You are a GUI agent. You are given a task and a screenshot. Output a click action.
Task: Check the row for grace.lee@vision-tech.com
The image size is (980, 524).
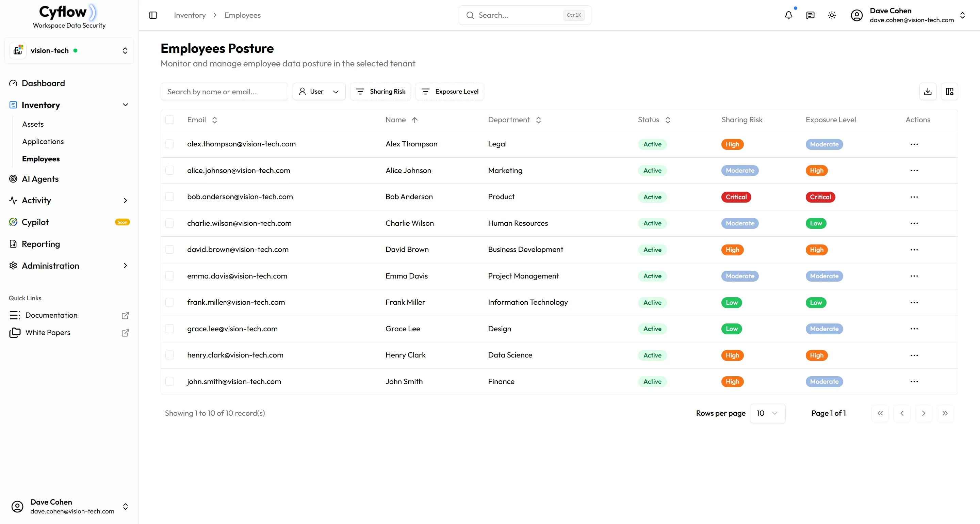170,329
